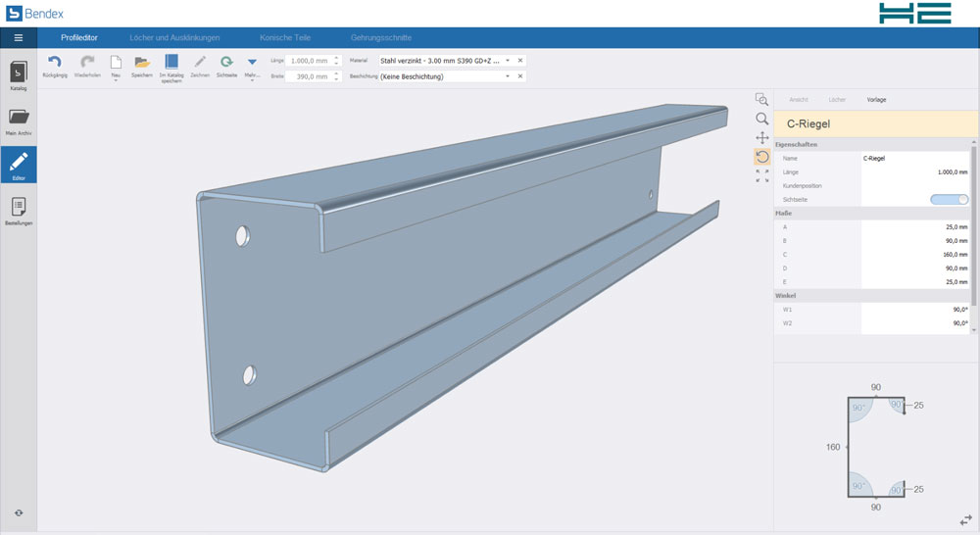Select the pan move arrows tool
Screen dimensions: 980x535
761,138
